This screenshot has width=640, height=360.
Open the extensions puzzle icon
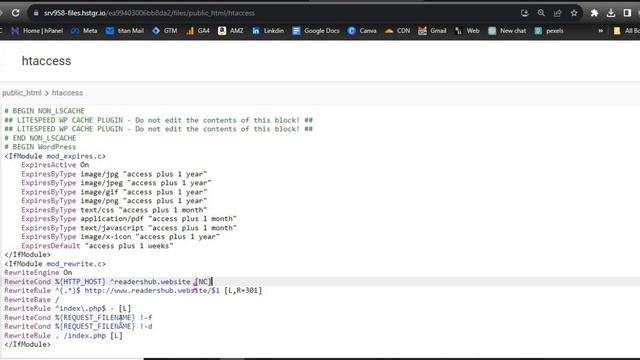[x=594, y=13]
